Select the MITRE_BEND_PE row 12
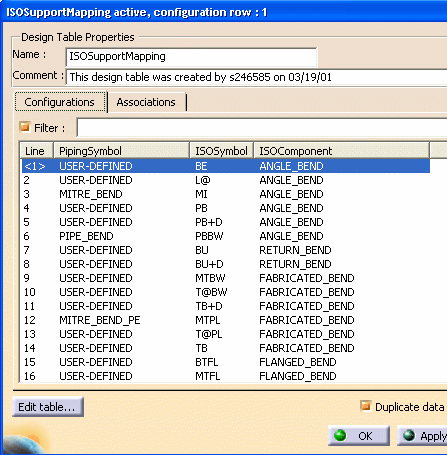This screenshot has width=447, height=455. (226, 320)
